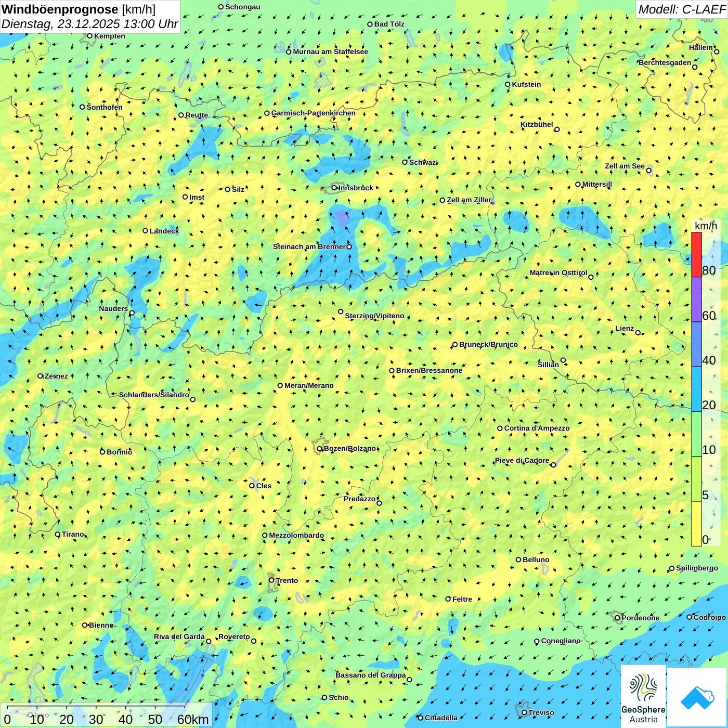728x728 pixels.
Task: Click the Sillian label
Action: 548,365
